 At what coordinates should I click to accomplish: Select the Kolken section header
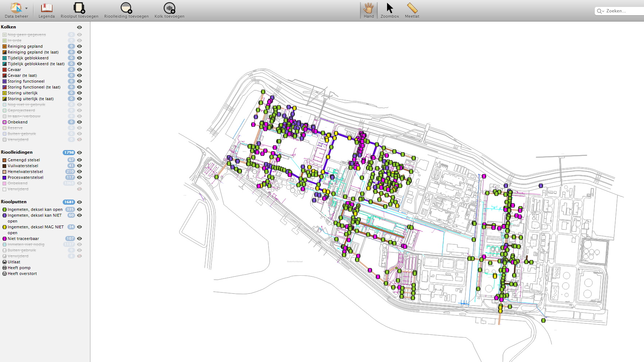8,27
